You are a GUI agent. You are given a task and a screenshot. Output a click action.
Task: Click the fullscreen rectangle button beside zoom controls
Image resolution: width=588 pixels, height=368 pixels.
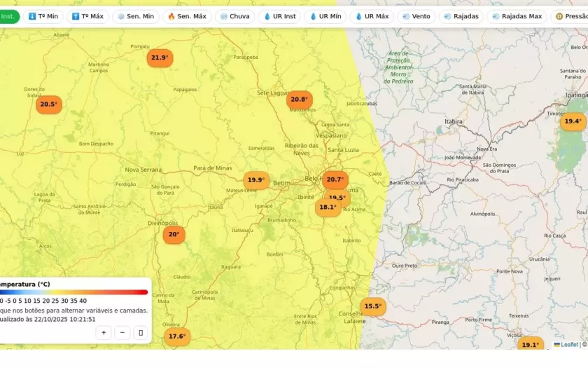pyautogui.click(x=141, y=333)
